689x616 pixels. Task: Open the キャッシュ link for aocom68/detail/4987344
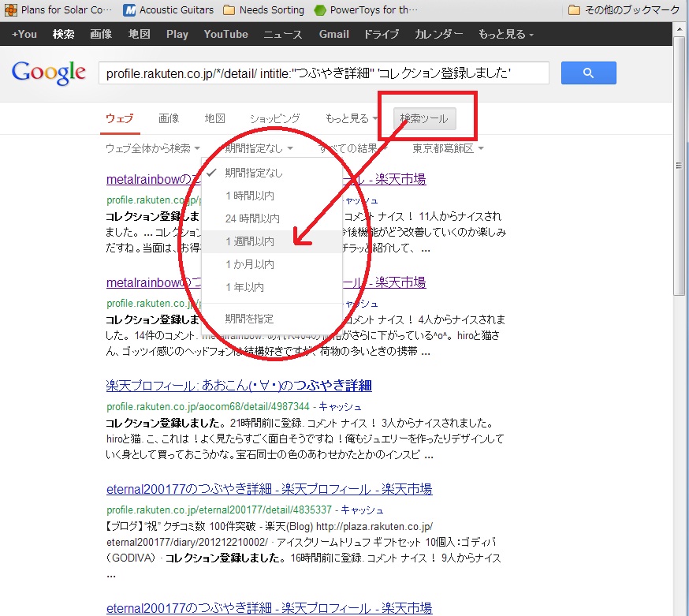coord(340,407)
